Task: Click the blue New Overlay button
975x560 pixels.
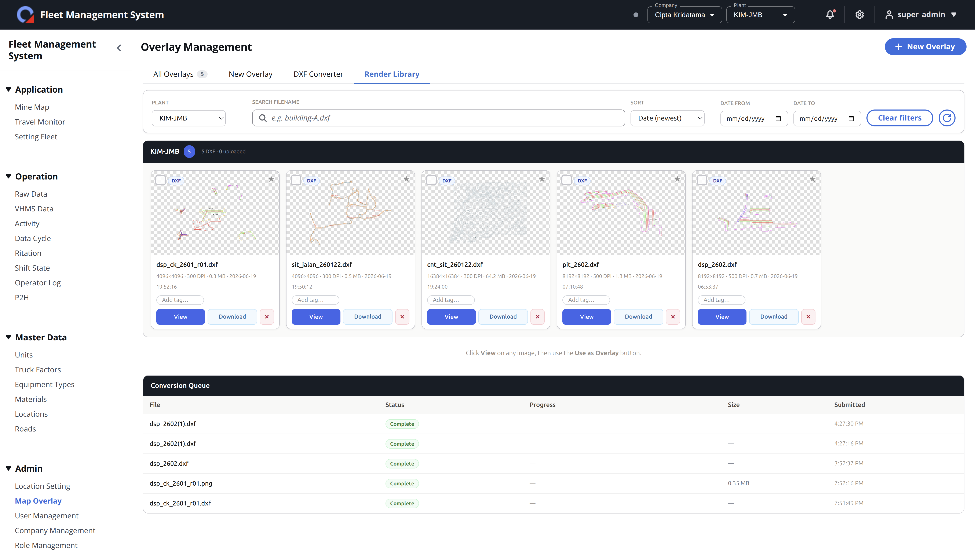Action: (925, 47)
